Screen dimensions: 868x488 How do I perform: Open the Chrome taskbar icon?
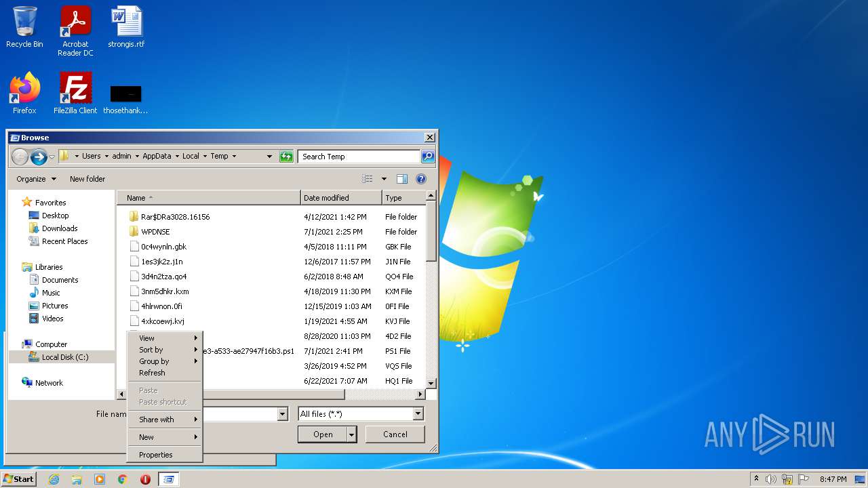[123, 479]
